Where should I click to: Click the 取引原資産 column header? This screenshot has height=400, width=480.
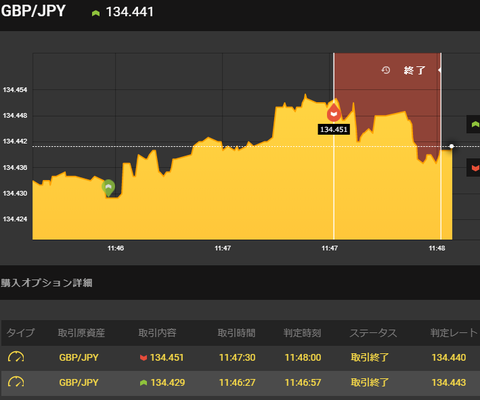point(81,333)
